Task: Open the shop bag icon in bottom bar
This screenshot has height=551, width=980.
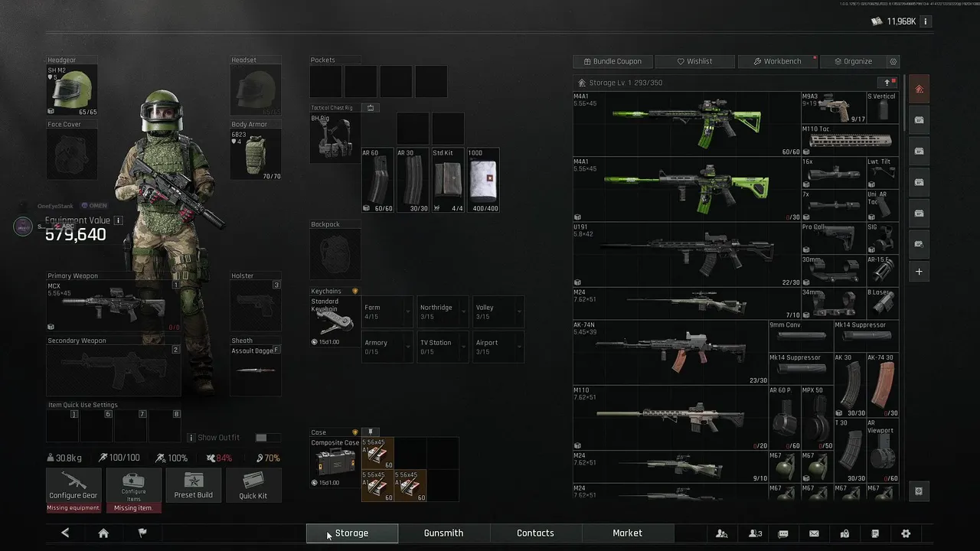Action: 844,533
